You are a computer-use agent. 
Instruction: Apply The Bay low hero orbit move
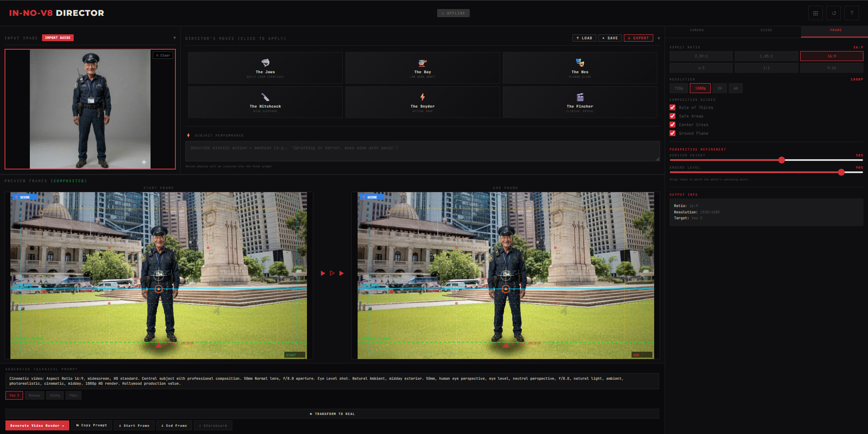tap(422, 68)
